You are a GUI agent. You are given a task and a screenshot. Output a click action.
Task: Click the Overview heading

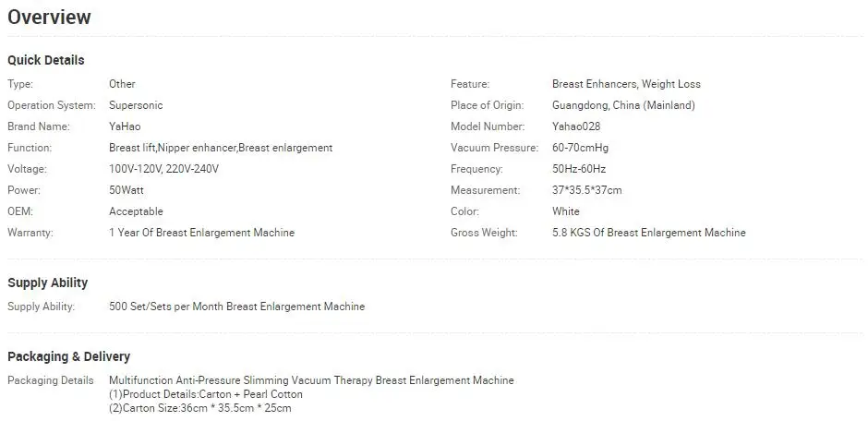click(x=49, y=18)
